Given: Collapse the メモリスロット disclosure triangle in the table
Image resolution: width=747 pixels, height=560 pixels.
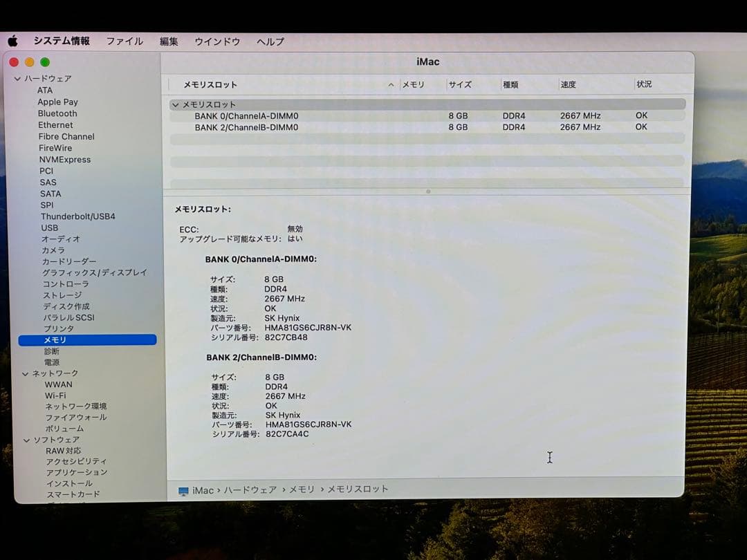Looking at the screenshot, I should coord(175,104).
